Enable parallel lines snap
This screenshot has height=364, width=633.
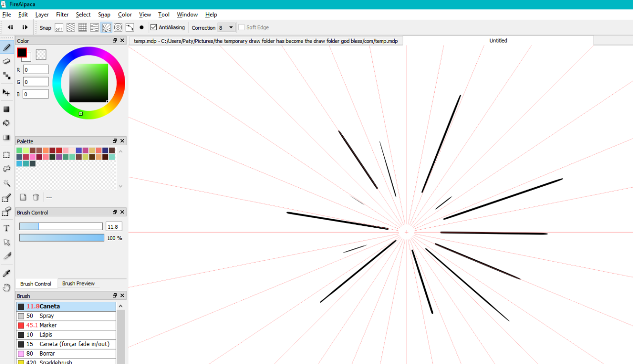71,28
